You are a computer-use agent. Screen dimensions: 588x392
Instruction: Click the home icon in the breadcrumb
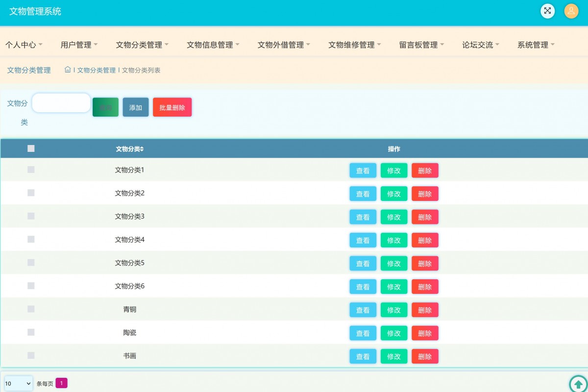point(67,70)
